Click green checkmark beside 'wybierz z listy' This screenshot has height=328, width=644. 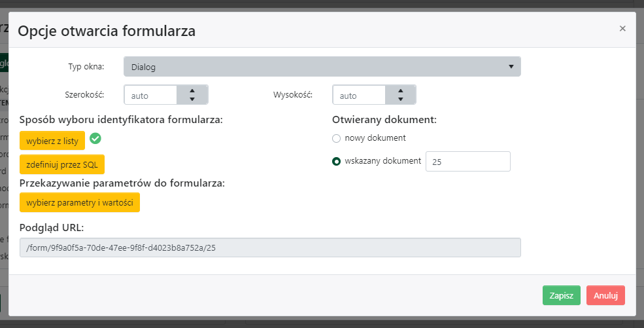[x=95, y=138]
